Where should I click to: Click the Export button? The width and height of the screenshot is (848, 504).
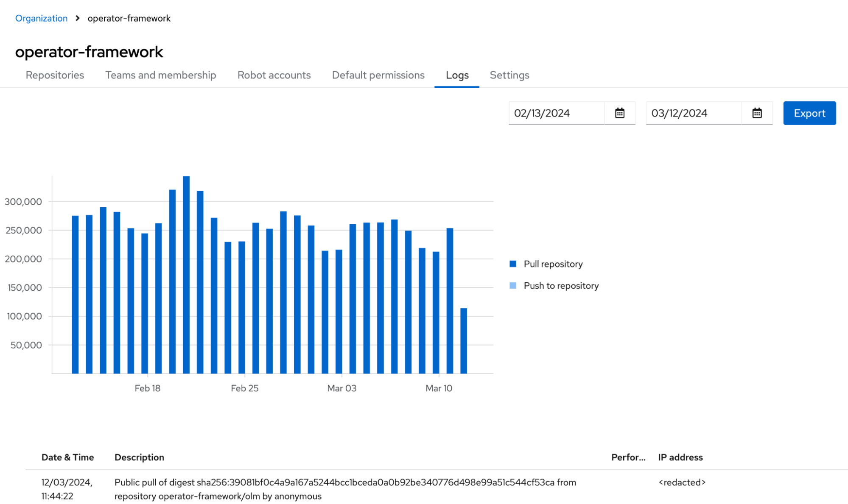coord(809,113)
